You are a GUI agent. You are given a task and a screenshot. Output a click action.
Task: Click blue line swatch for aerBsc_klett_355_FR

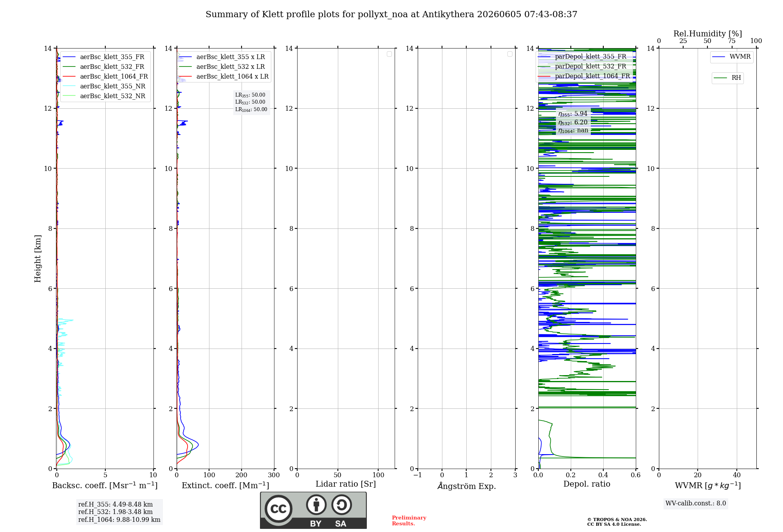69,57
